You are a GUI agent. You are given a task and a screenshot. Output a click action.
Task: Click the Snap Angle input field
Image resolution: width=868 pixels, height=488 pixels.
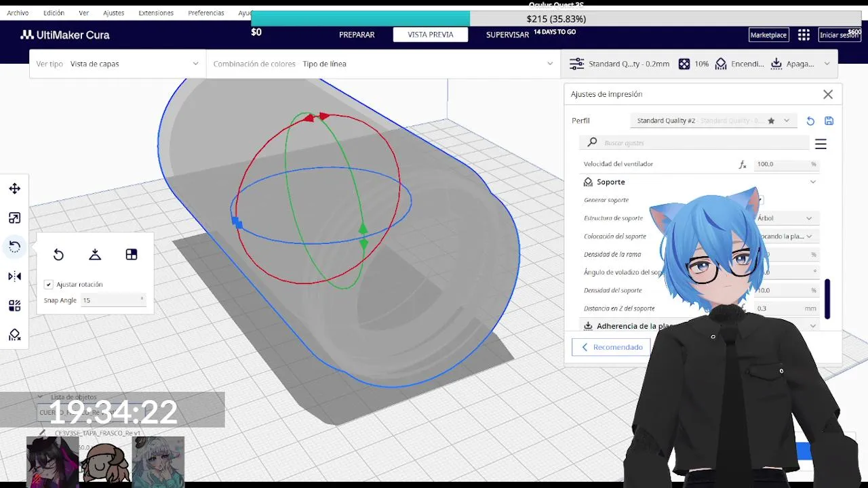click(113, 300)
